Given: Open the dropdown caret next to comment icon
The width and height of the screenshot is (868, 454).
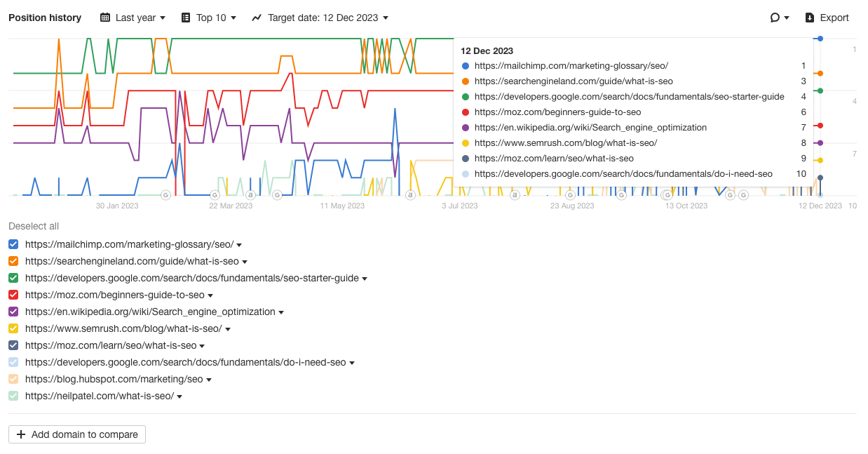Looking at the screenshot, I should (787, 18).
